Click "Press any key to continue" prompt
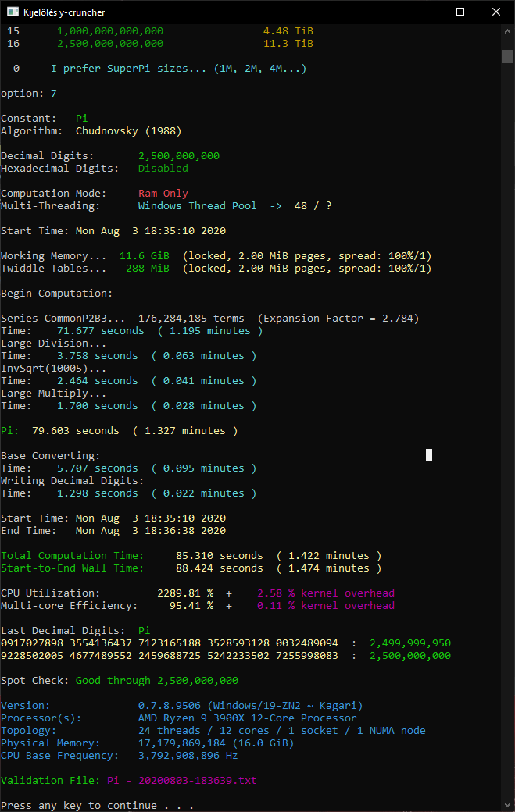This screenshot has width=515, height=812. click(98, 805)
